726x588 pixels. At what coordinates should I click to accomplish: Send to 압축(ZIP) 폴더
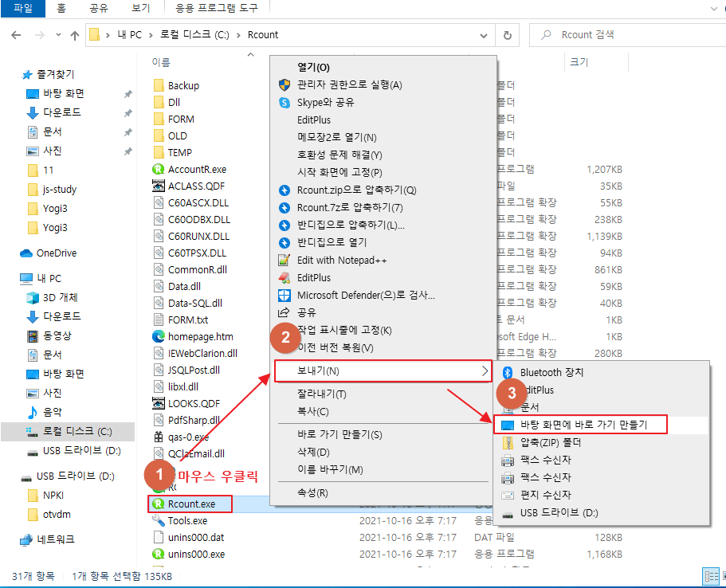point(551,443)
